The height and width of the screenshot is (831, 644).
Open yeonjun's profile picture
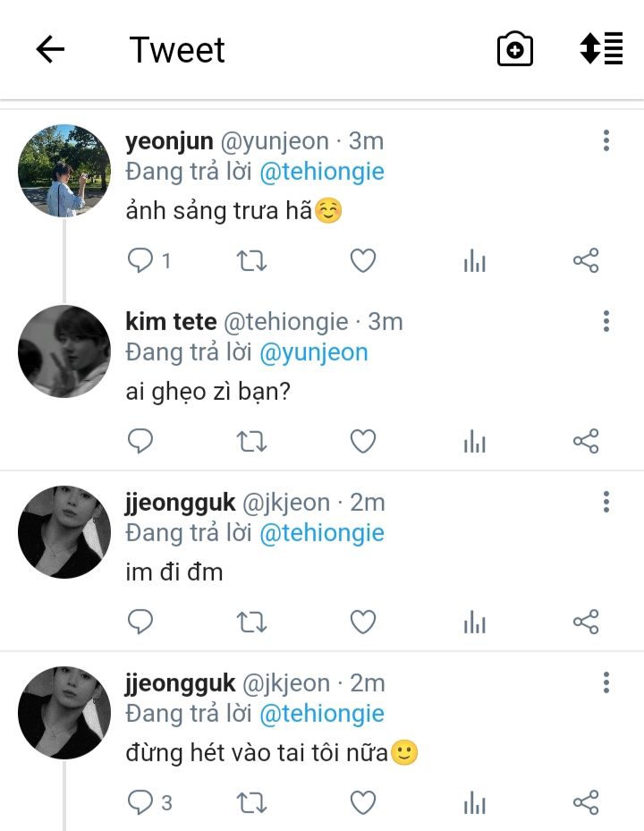64,171
